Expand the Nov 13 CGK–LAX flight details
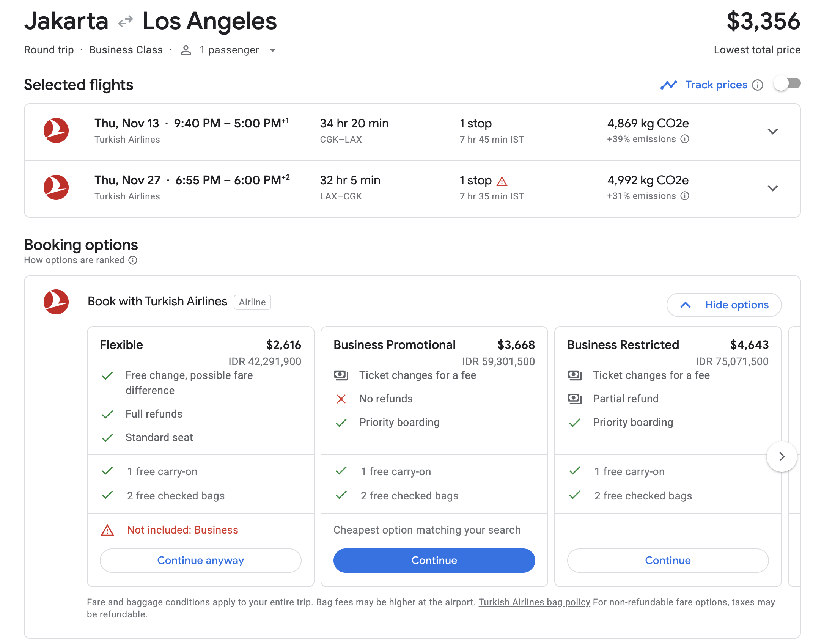The width and height of the screenshot is (824, 644). [x=772, y=132]
